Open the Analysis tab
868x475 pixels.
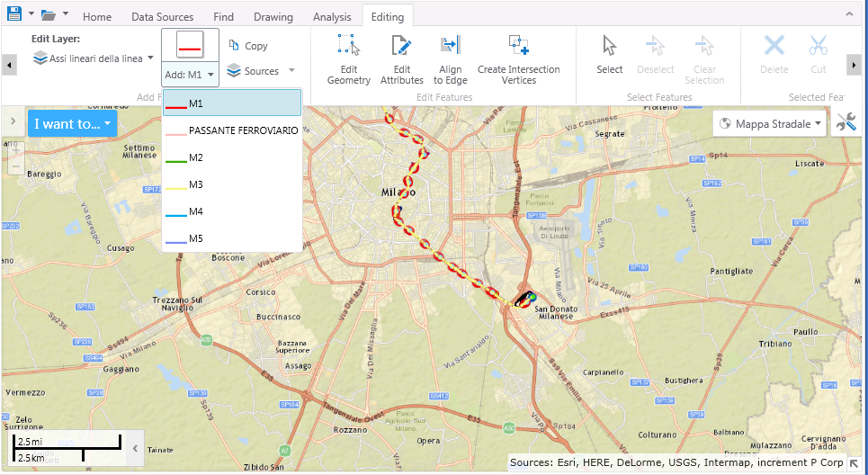(x=332, y=16)
